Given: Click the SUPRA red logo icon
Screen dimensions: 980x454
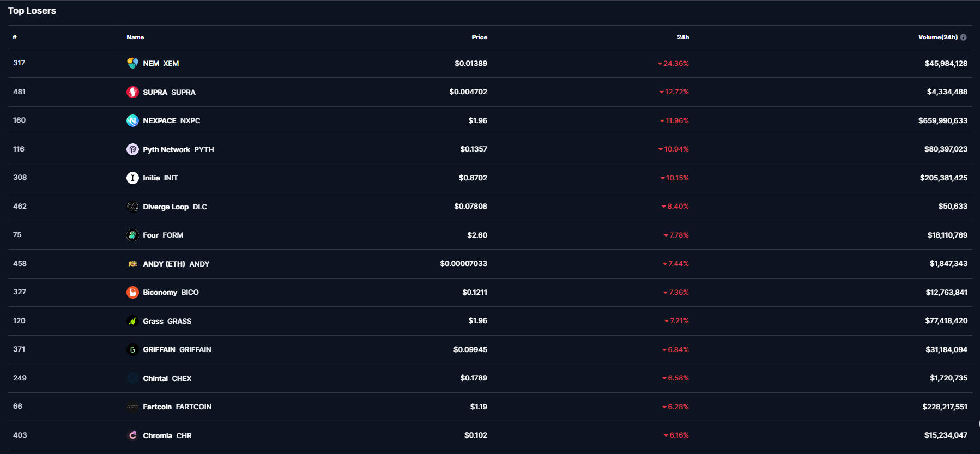Looking at the screenshot, I should (132, 92).
